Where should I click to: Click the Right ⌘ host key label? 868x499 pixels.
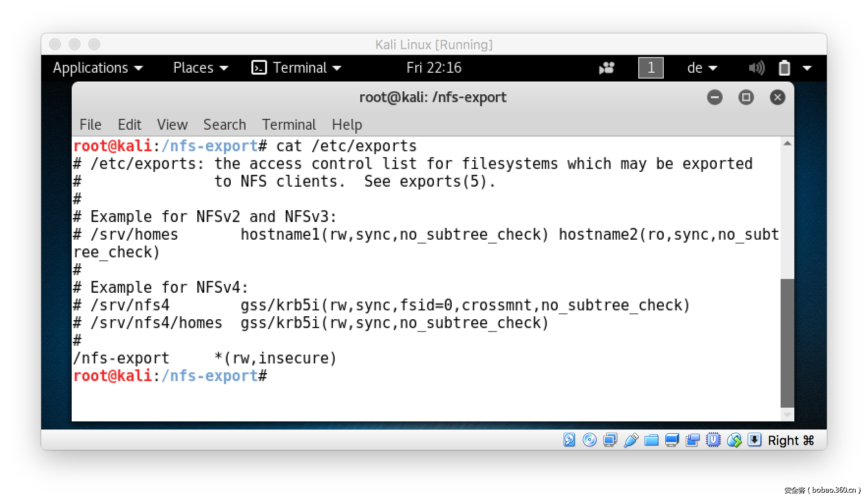coord(791,440)
